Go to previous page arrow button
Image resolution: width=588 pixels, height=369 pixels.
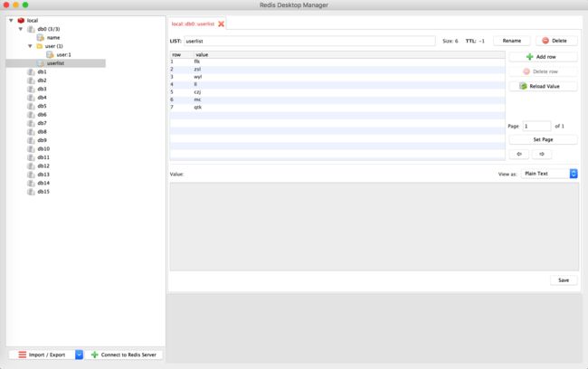(519, 154)
